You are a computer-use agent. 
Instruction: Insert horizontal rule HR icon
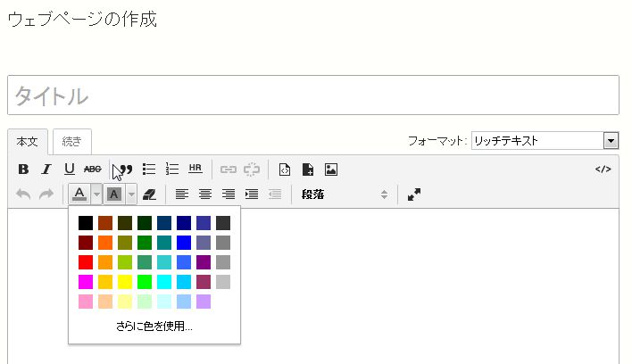click(195, 170)
